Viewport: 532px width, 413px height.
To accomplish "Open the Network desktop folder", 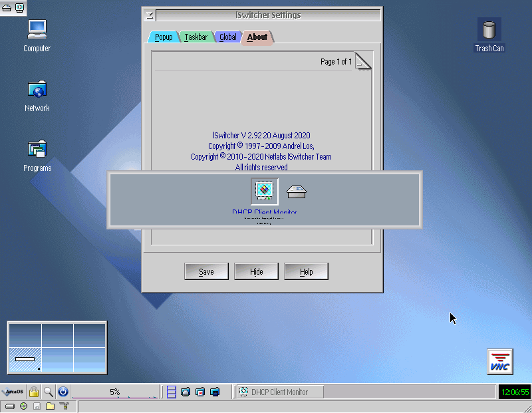I will [x=37, y=96].
